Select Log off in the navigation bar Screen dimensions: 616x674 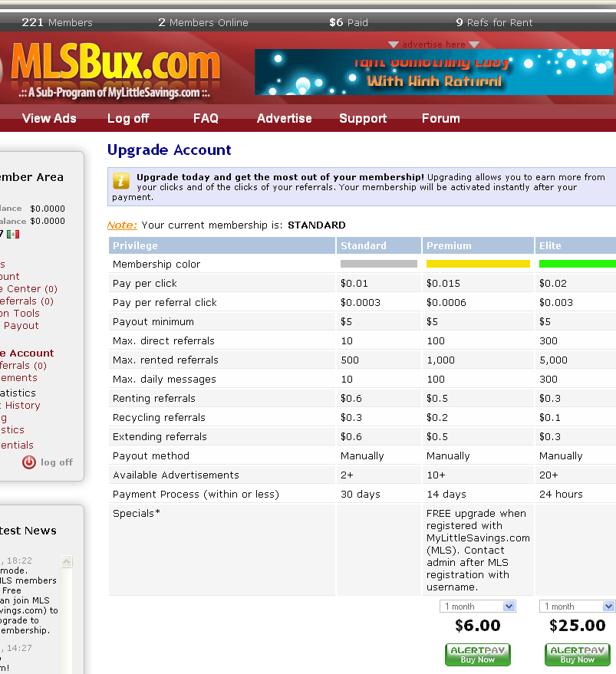click(128, 118)
